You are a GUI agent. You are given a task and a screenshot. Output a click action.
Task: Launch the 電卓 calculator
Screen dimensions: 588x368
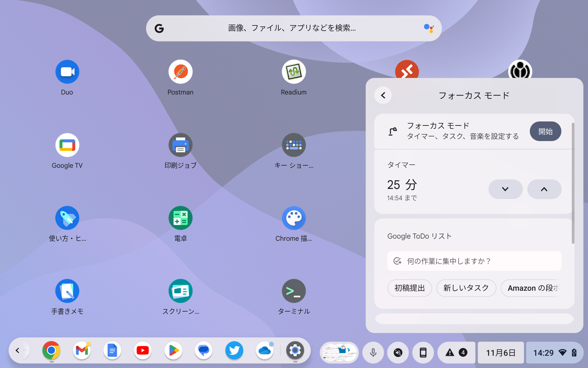(x=180, y=218)
